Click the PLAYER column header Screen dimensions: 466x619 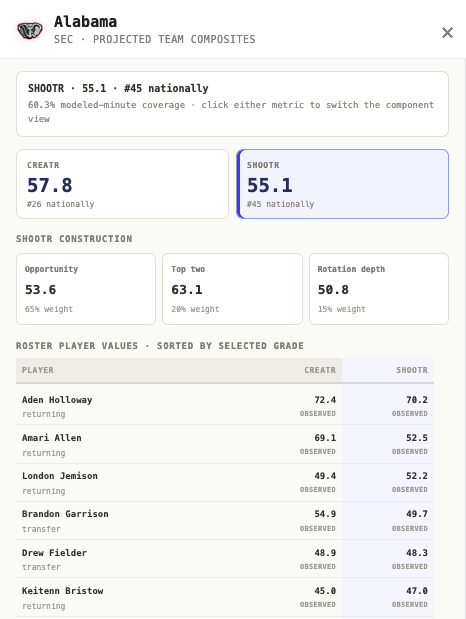[38, 370]
